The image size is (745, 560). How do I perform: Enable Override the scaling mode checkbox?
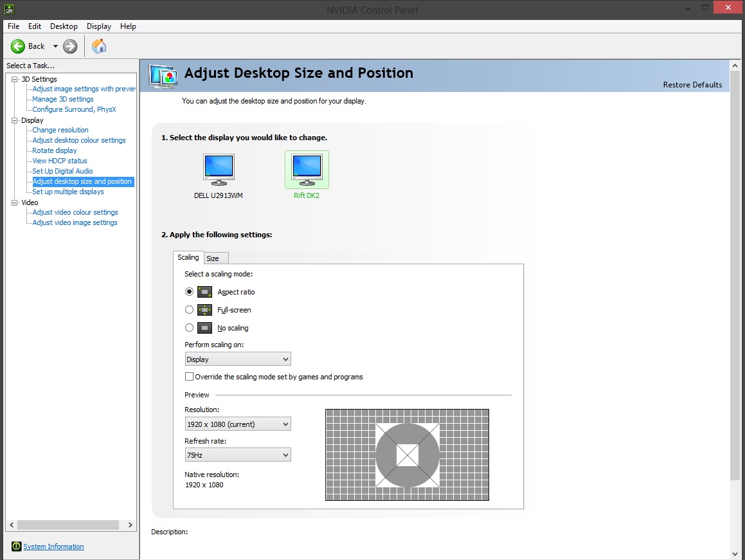tap(189, 377)
